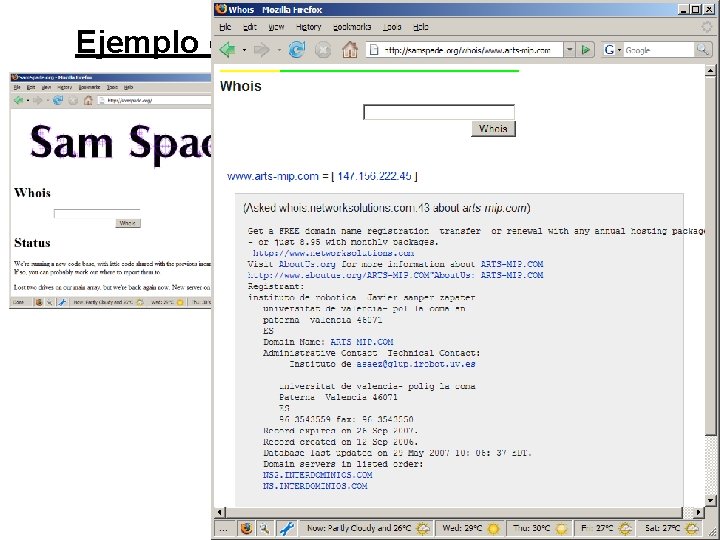
Task: Click the Whois query text field
Action: [439, 112]
